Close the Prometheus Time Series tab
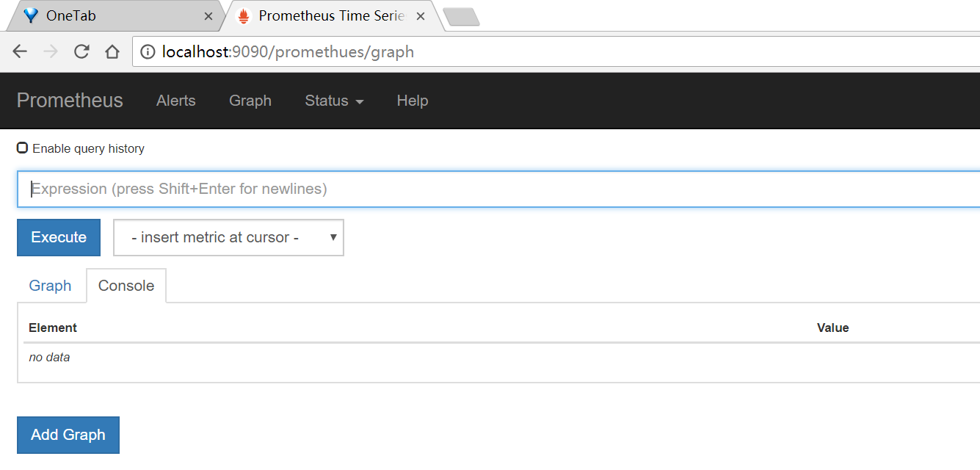 click(x=421, y=16)
